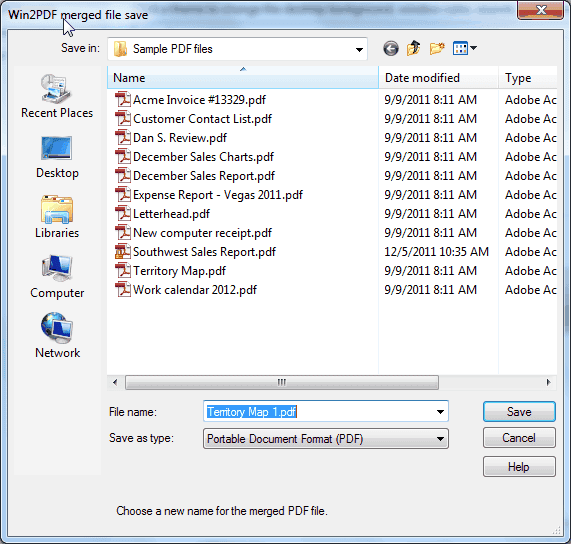Select PDF icon of December Sales Charts.pdf
Screen dimensions: 571x544
pyautogui.click(x=123, y=157)
